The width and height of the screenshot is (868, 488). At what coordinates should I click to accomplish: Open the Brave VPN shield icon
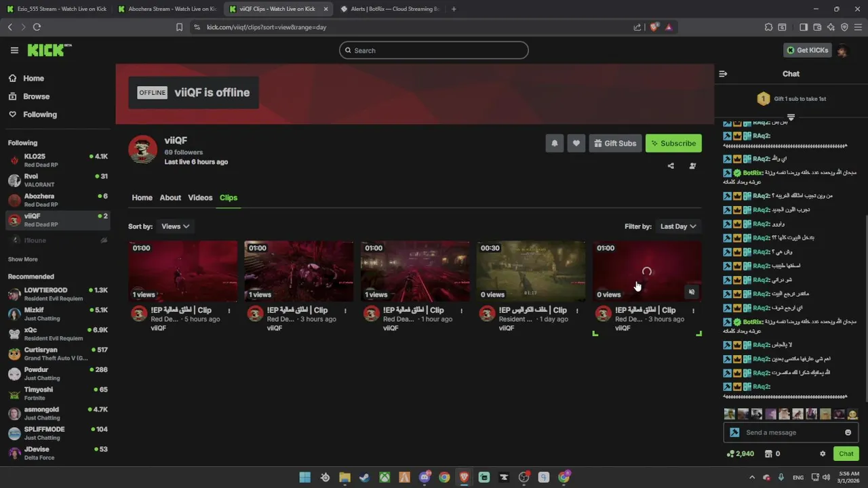pos(844,27)
